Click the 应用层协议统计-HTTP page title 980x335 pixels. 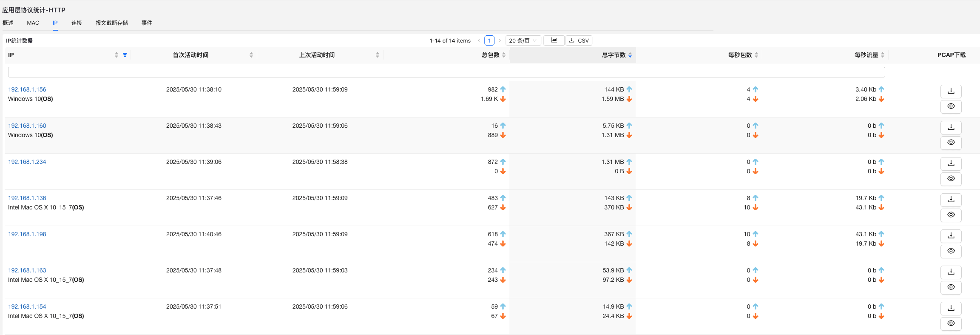click(34, 10)
